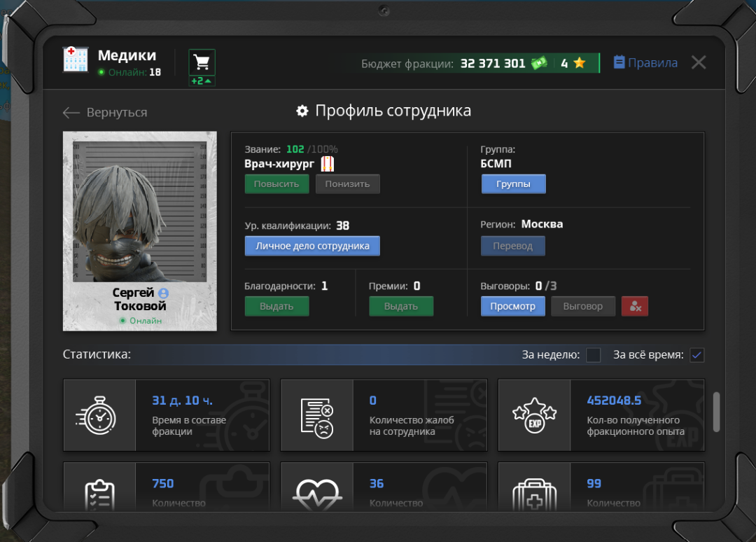Image resolution: width=756 pixels, height=542 pixels.
Task: Click the red dismiss employee icon button
Action: tap(634, 306)
